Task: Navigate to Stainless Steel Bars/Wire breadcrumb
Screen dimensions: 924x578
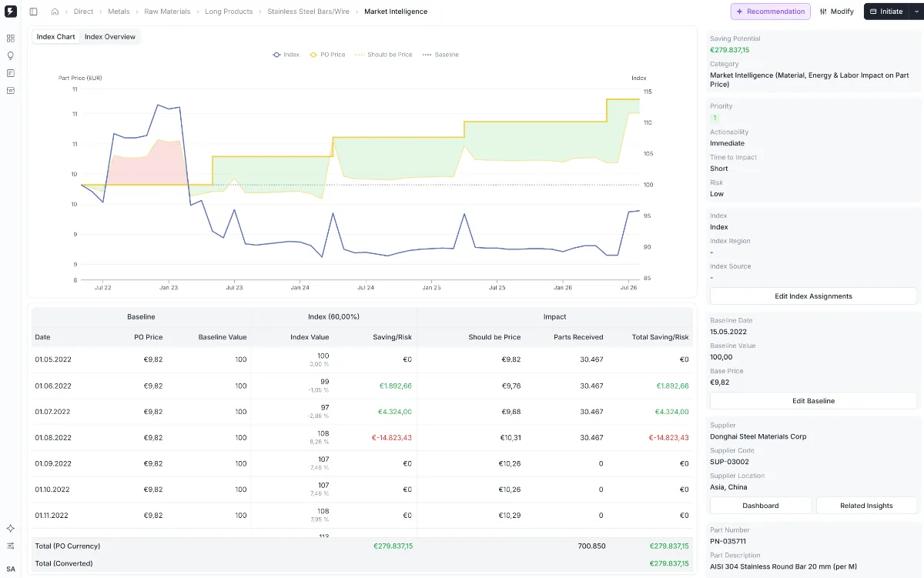Action: [x=308, y=12]
